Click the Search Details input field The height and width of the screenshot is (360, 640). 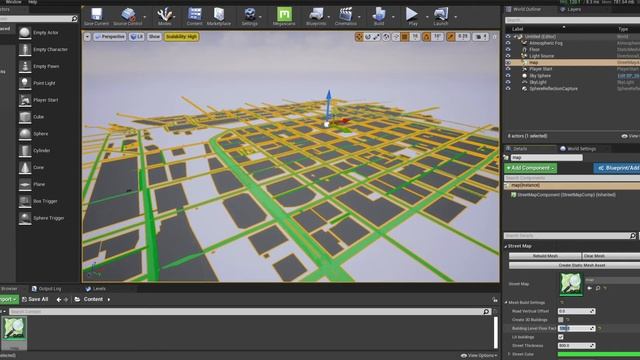(x=570, y=236)
